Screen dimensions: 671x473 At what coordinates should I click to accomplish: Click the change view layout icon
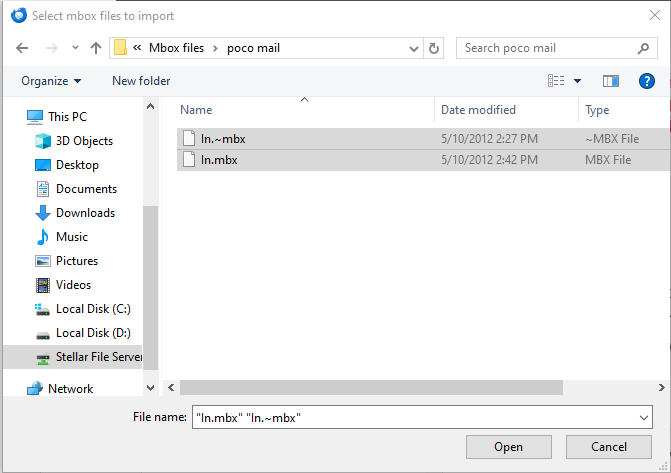click(x=556, y=81)
